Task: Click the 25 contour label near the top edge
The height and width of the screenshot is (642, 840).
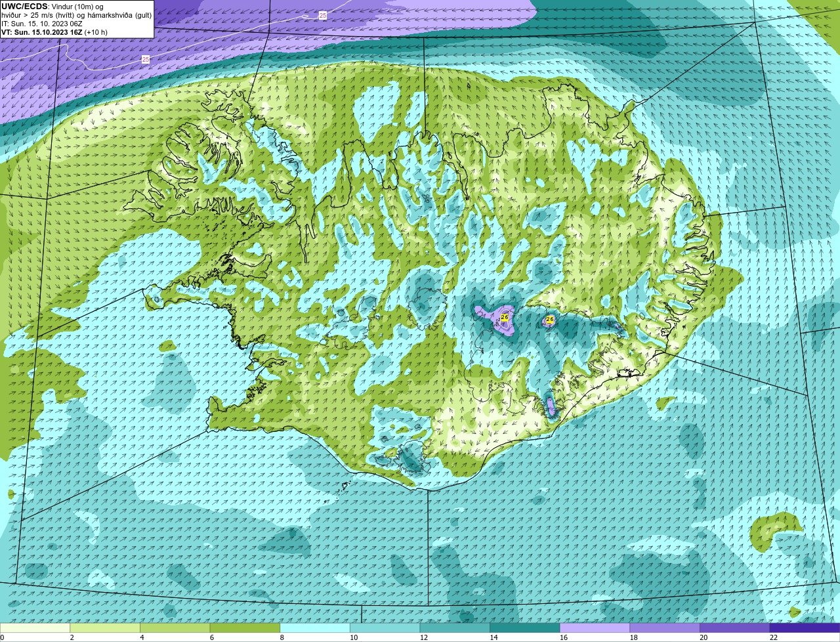Action: click(x=323, y=15)
